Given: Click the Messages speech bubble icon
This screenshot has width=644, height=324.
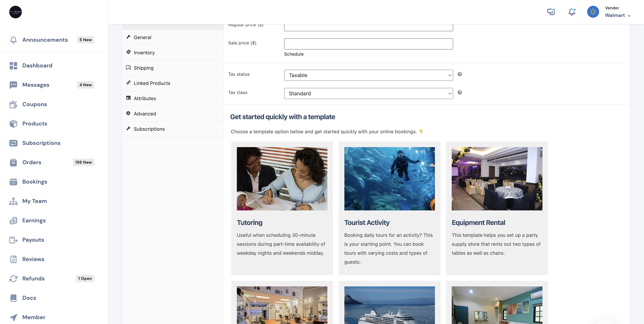Looking at the screenshot, I should coord(13,85).
